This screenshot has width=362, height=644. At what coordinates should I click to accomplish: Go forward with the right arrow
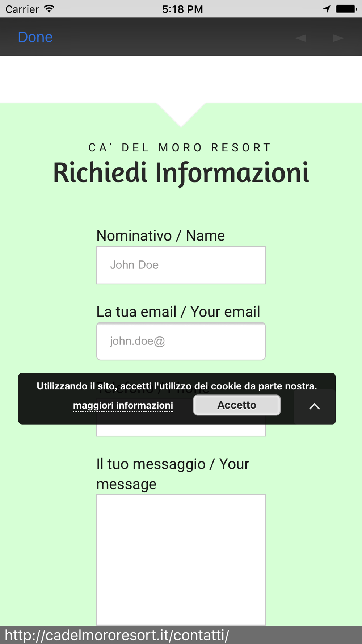click(338, 38)
